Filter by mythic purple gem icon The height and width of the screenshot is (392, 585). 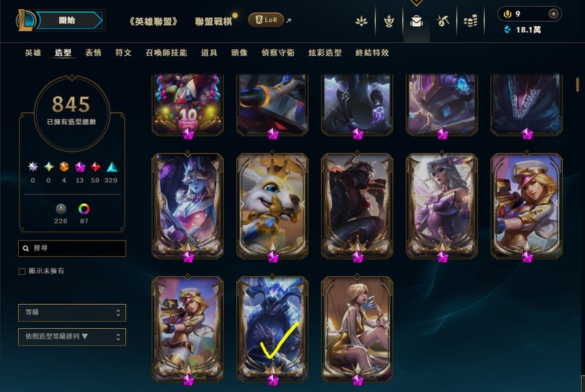[x=79, y=167]
